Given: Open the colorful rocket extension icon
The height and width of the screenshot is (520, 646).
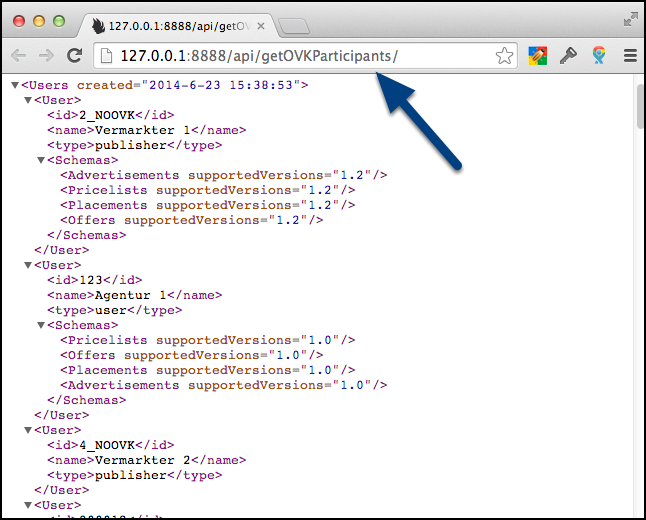Looking at the screenshot, I should [538, 56].
